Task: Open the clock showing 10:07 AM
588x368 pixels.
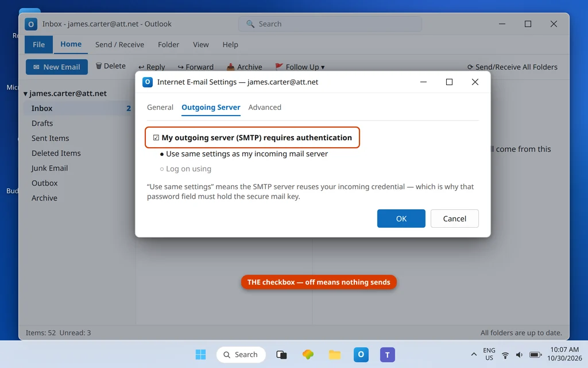Action: [564, 354]
